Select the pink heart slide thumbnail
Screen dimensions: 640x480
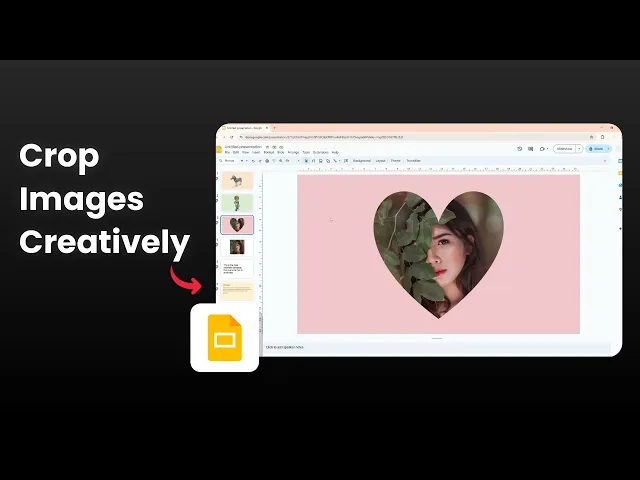(237, 224)
